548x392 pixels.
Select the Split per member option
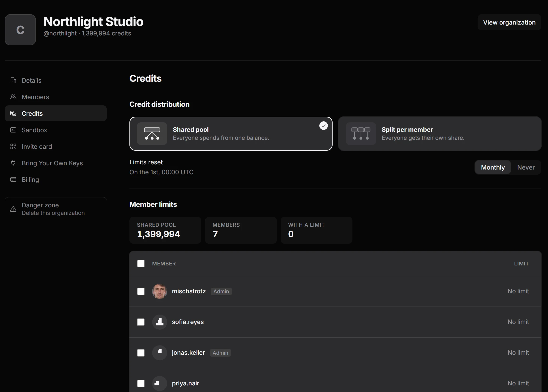click(x=440, y=134)
